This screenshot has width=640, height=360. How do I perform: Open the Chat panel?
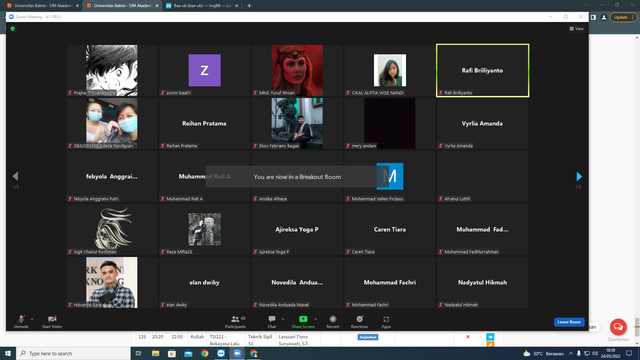272,322
